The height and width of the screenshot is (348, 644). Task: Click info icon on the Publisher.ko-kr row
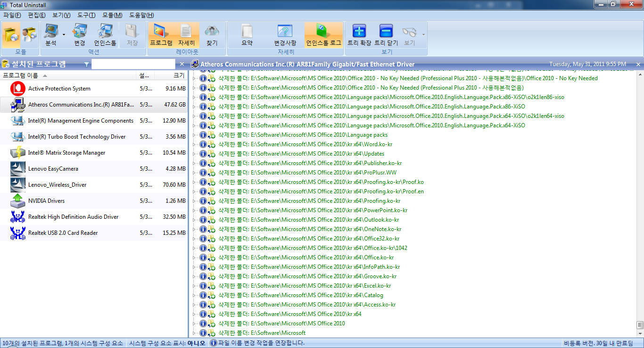(x=203, y=163)
